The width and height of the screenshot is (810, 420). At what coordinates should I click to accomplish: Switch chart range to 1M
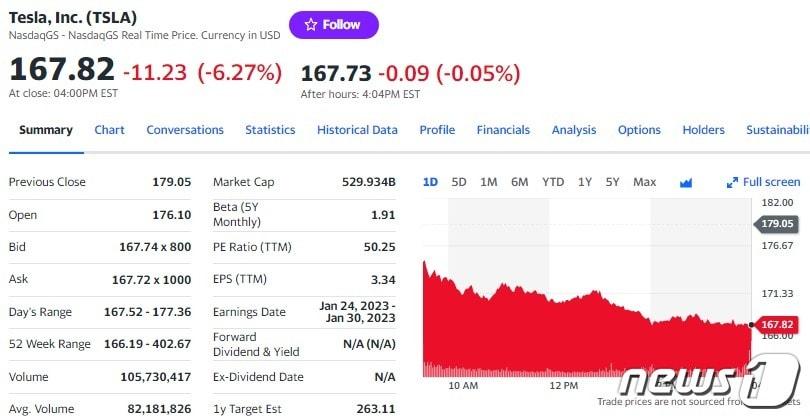[489, 182]
